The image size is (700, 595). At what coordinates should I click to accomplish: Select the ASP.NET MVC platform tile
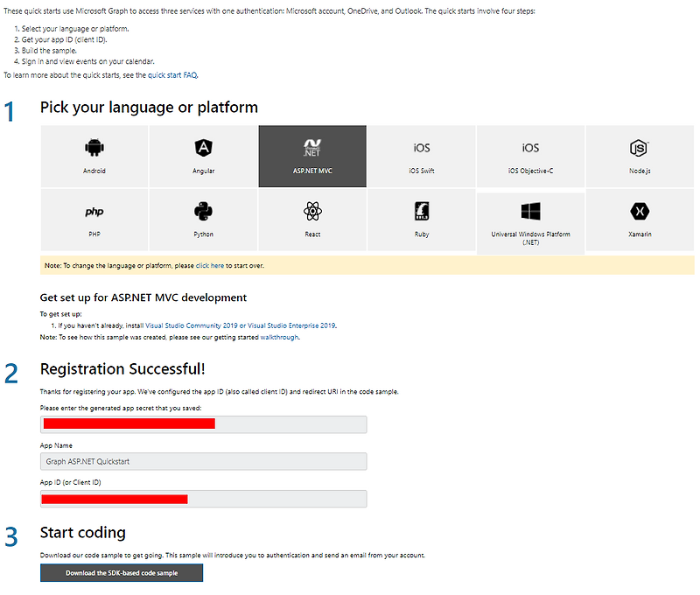(312, 156)
